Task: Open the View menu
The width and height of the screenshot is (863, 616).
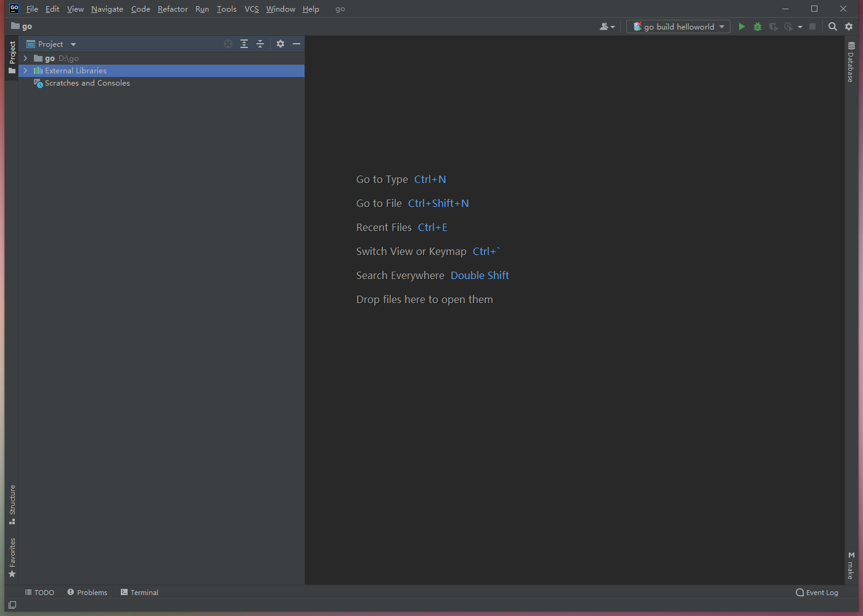Action: (75, 9)
